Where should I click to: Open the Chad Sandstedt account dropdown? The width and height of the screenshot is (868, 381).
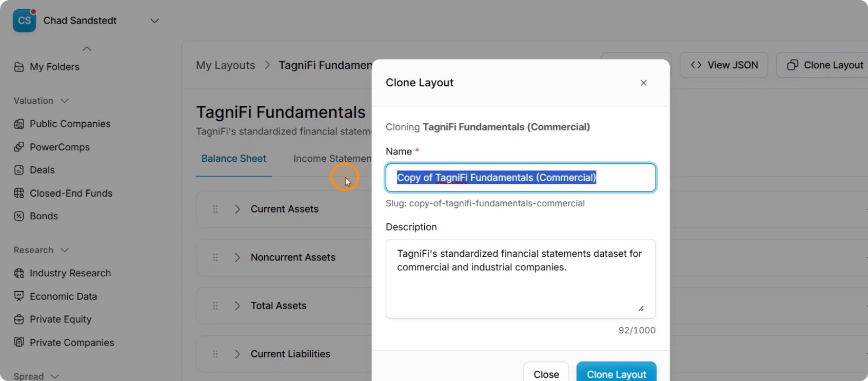(154, 21)
